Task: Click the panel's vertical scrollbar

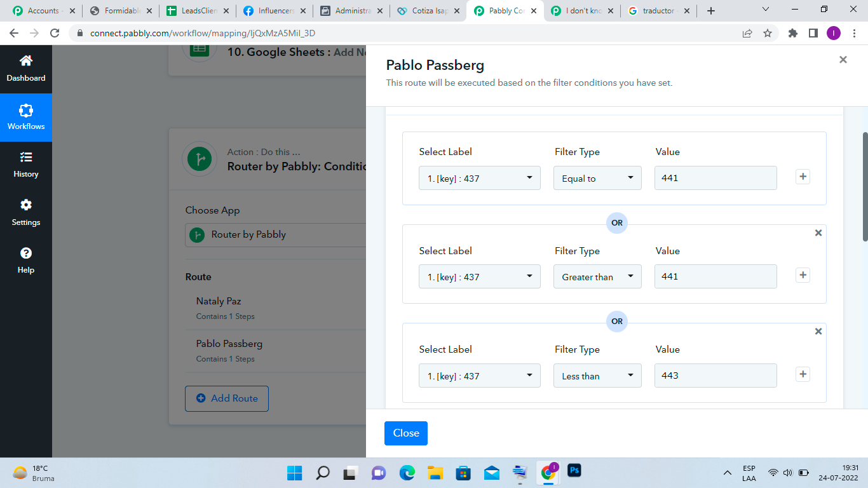Action: pos(865,187)
